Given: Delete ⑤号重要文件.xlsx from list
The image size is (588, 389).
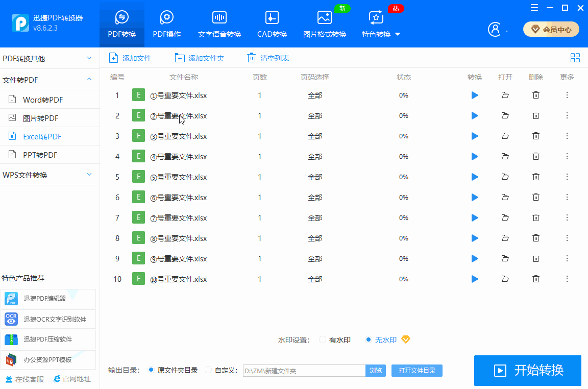Looking at the screenshot, I should tap(536, 177).
